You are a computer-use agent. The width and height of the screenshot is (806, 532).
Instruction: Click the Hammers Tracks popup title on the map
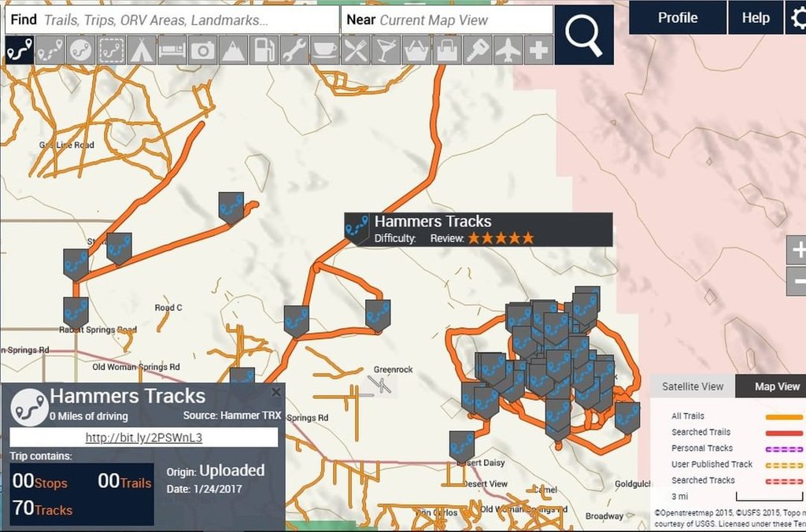coord(433,222)
